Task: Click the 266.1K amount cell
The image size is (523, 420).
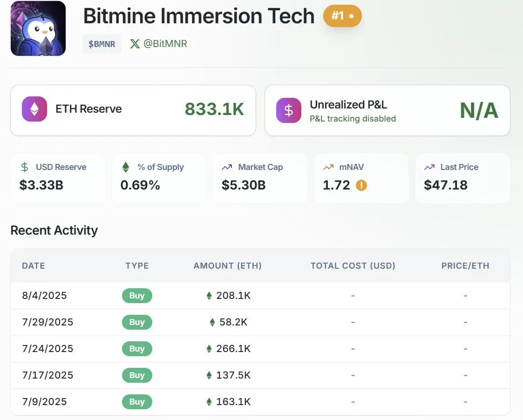Action: [233, 349]
